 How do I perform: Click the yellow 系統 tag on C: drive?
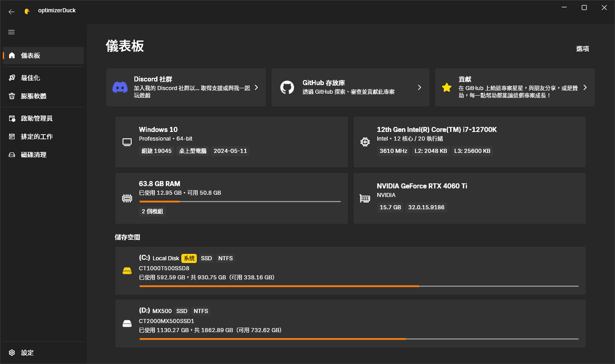pos(189,258)
